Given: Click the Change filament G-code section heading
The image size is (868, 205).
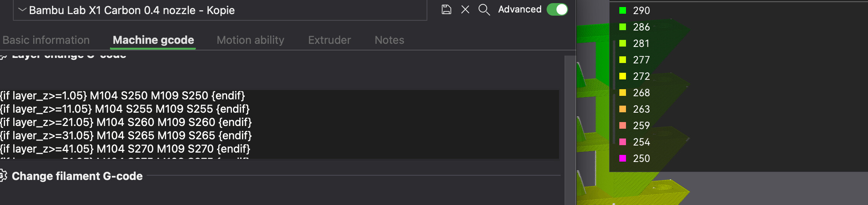Looking at the screenshot, I should pyautogui.click(x=77, y=176).
